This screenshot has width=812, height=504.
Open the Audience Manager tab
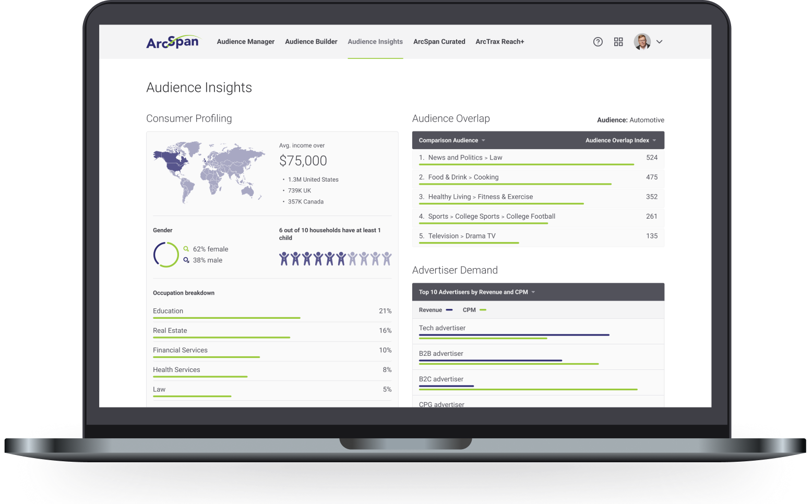pyautogui.click(x=246, y=42)
